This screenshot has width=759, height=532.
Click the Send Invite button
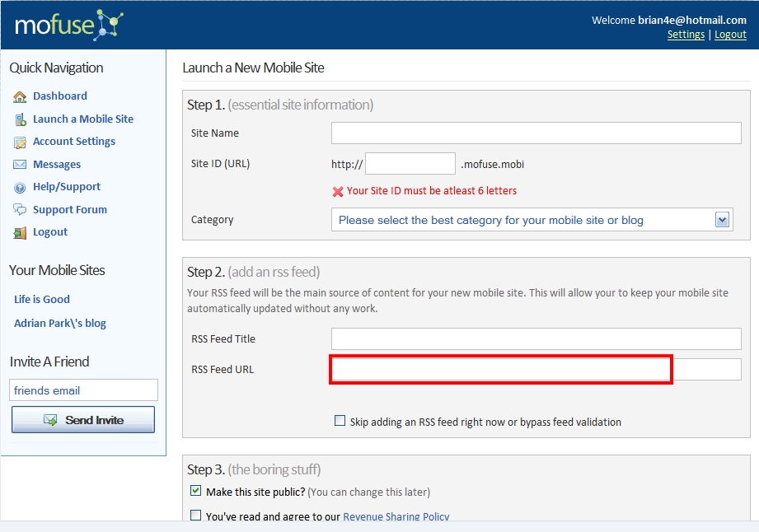pos(83,419)
